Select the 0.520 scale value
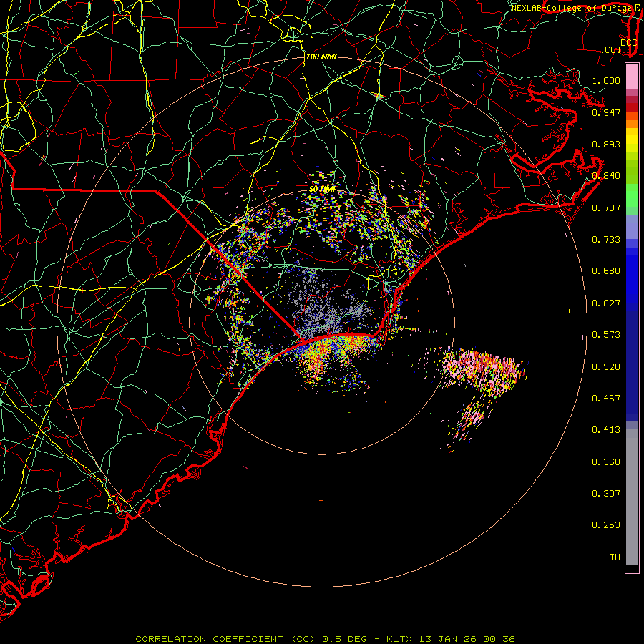Screen dimensions: 644x644 click(606, 367)
